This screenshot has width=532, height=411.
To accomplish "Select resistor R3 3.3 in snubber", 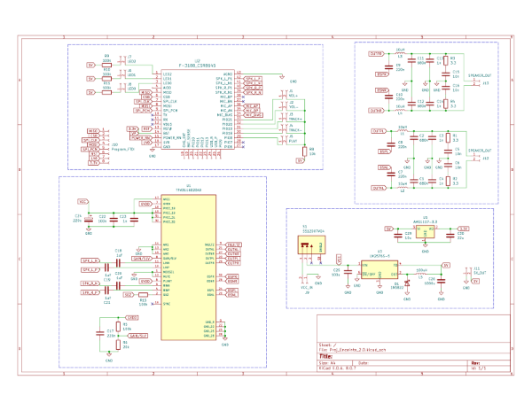I will point(446,60).
